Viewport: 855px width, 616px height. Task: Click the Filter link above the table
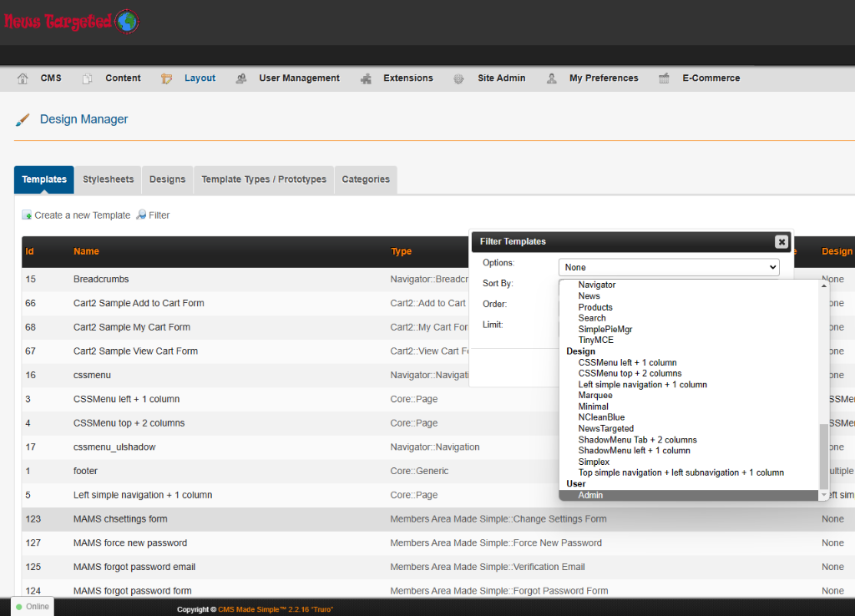159,215
